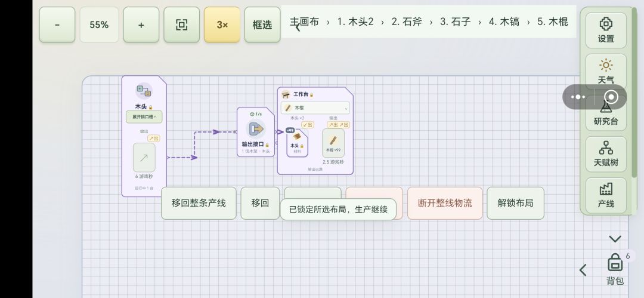This screenshot has height=298, width=644.
Task: Open breadcrumb item 2. 石斧
Action: [407, 22]
